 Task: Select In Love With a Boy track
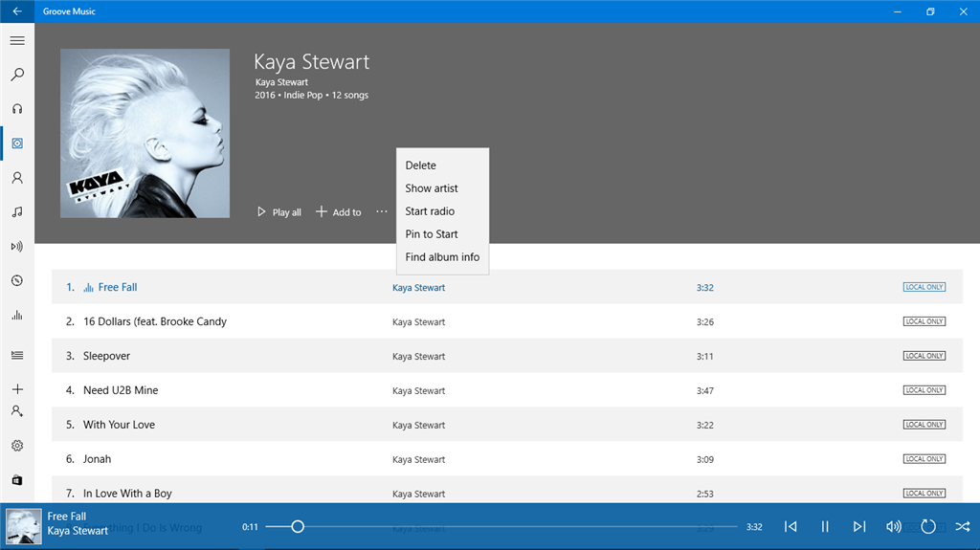pyautogui.click(x=507, y=492)
